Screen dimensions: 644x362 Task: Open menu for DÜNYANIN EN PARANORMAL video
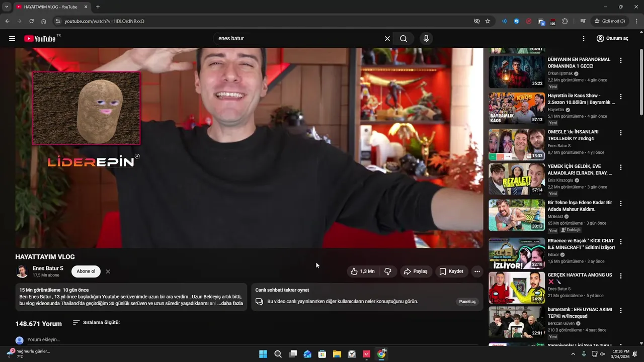point(621,60)
